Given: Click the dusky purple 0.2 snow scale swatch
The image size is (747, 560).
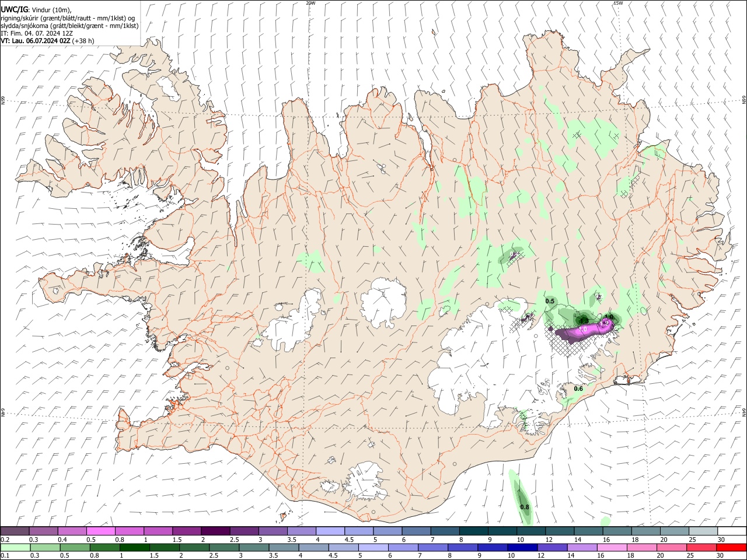Looking at the screenshot, I should tap(15, 531).
